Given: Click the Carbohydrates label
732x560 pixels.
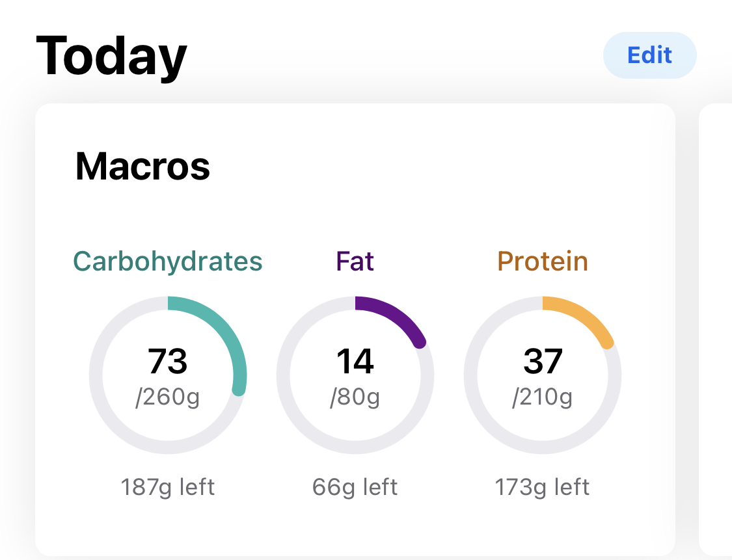Looking at the screenshot, I should 167,261.
